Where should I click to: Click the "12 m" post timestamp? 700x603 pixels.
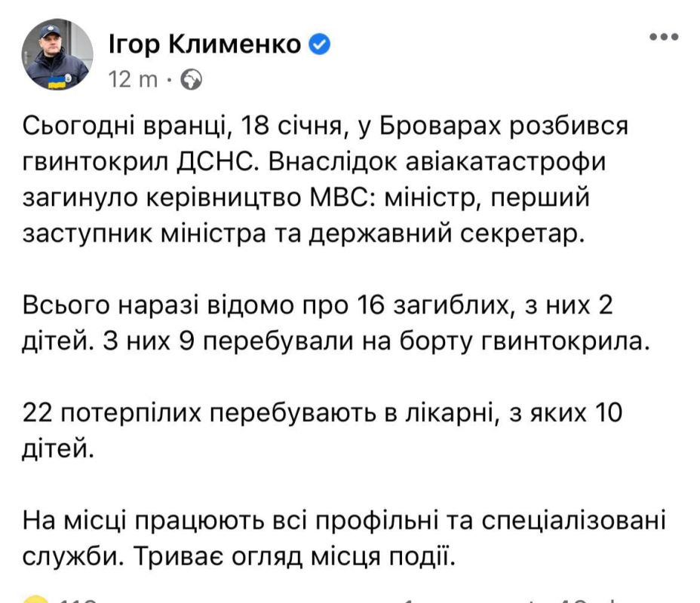pos(133,80)
